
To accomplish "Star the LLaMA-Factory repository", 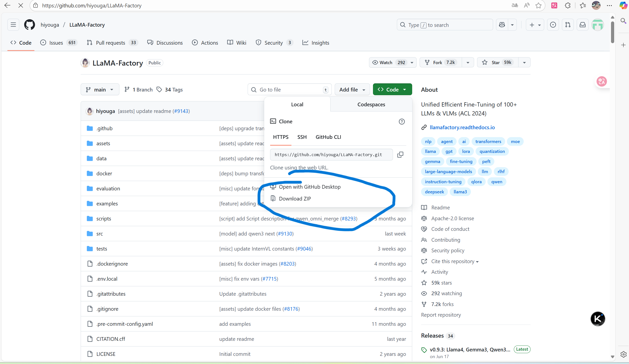I will pos(498,62).
